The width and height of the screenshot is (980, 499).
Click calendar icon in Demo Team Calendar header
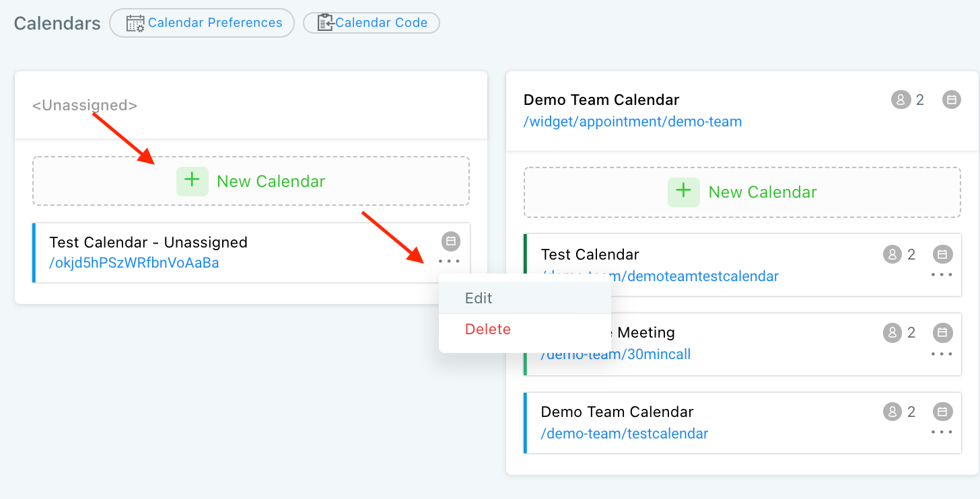pos(952,100)
